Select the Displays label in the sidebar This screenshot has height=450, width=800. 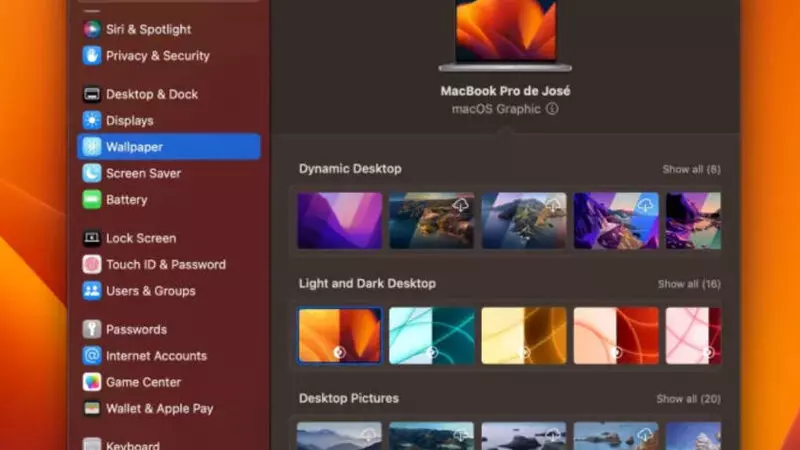[x=130, y=120]
